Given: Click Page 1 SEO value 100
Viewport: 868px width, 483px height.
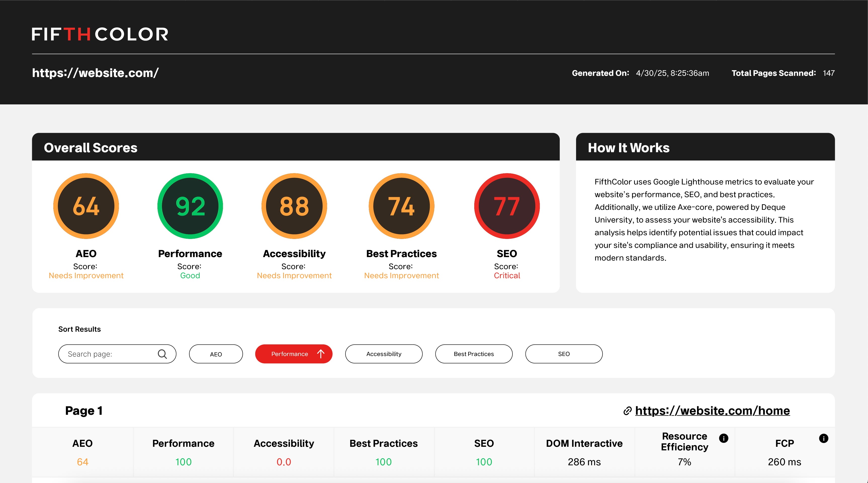Looking at the screenshot, I should pos(484,462).
